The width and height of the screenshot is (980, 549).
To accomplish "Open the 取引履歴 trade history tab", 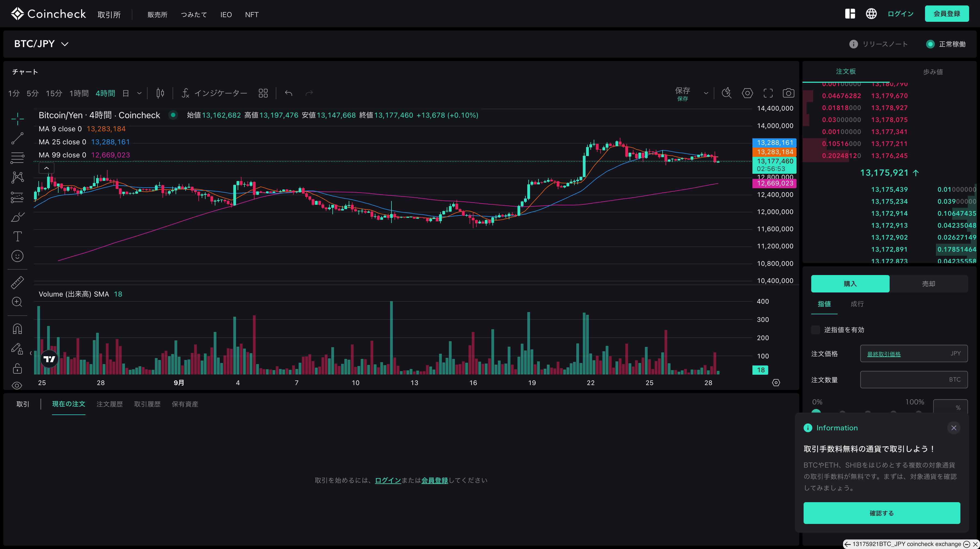I will [147, 404].
